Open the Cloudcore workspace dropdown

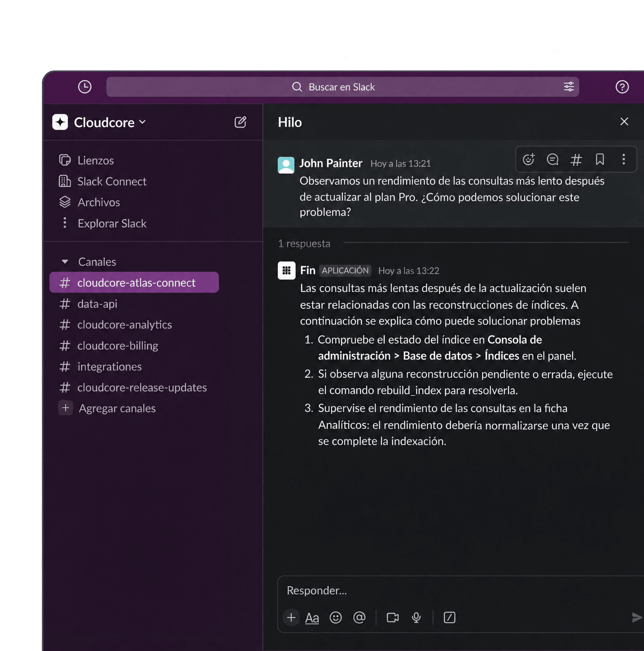tap(110, 122)
